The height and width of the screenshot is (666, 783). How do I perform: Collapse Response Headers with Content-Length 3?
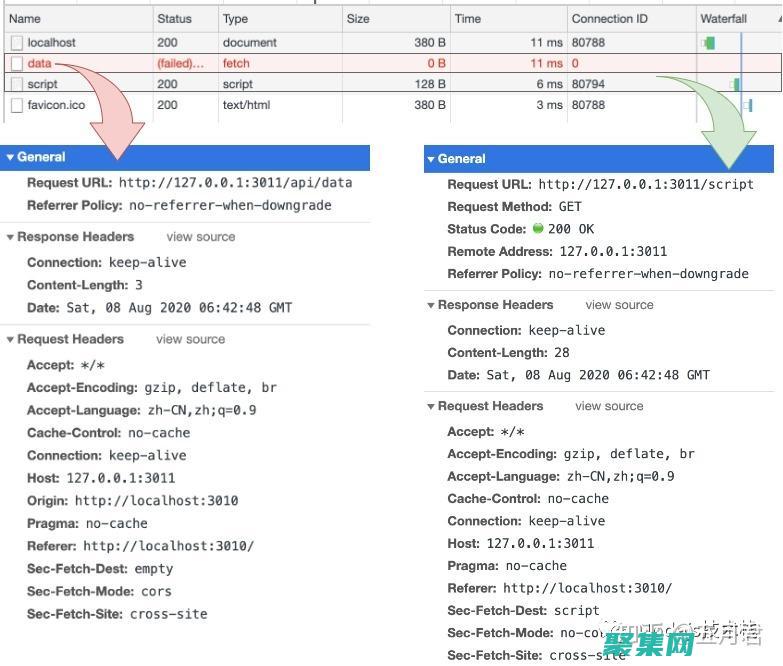coord(11,237)
